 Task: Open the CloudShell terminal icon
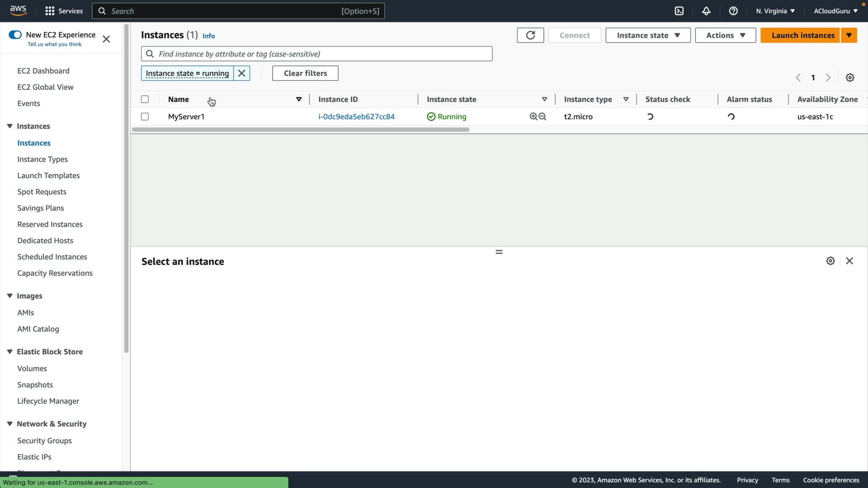click(x=679, y=11)
